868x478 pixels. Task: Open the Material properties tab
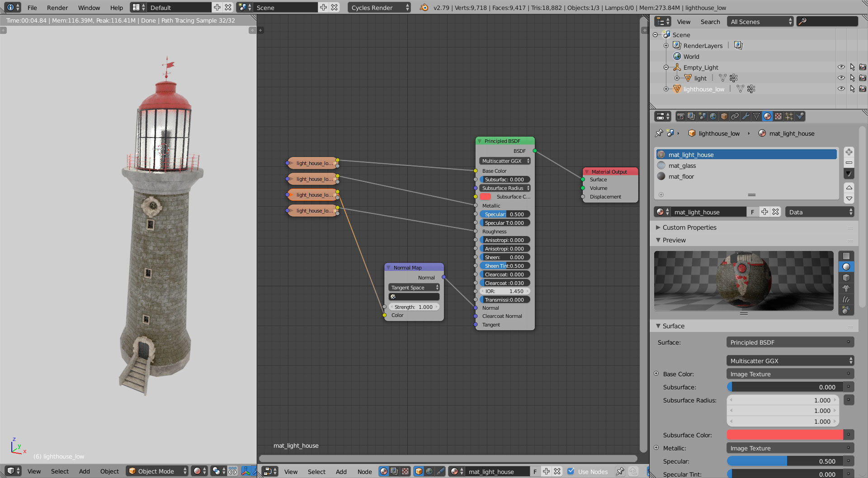point(767,116)
